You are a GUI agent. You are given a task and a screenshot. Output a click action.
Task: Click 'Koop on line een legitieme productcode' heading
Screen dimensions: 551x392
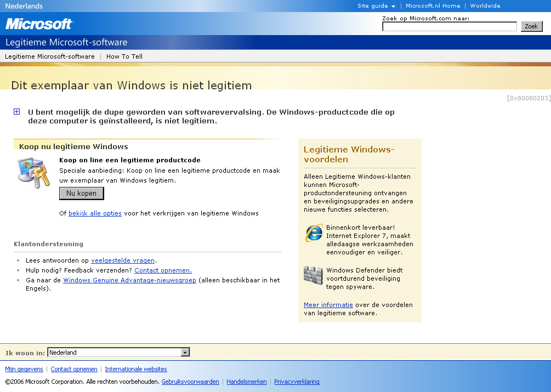130,160
